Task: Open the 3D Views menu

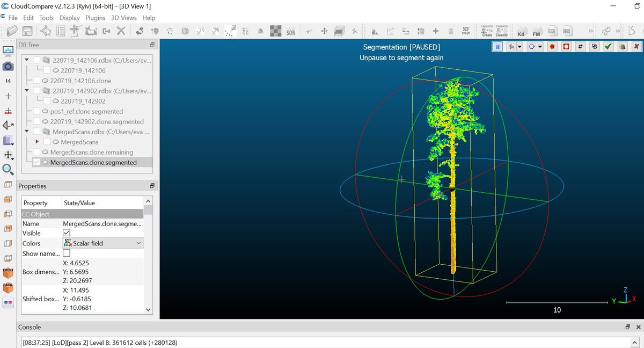Action: click(124, 18)
